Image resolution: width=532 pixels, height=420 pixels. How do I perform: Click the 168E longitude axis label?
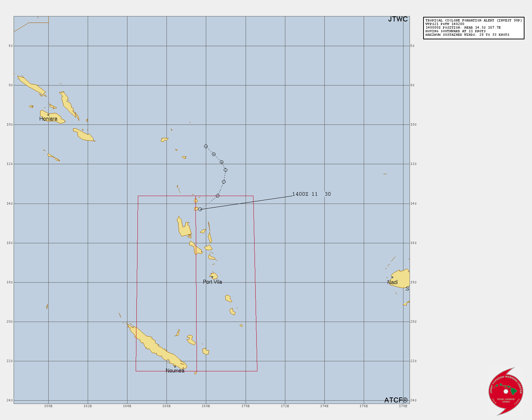pos(206,406)
